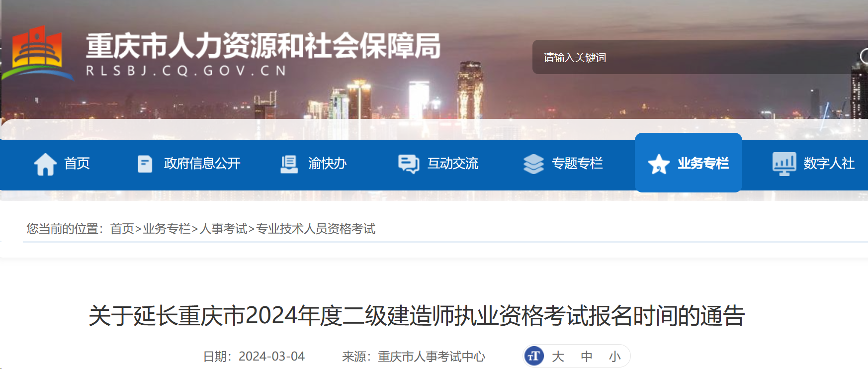
Task: Go to 数字人社 section
Action: point(829,164)
